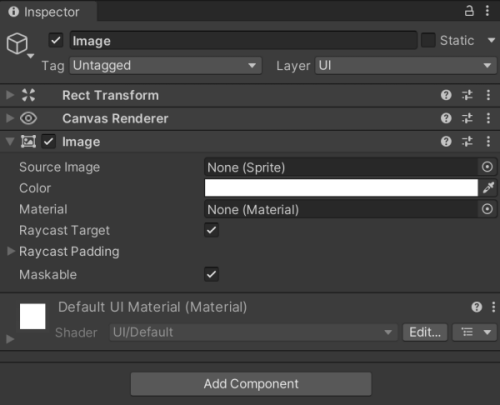
Task: Click the Source Image property label
Action: tap(59, 167)
